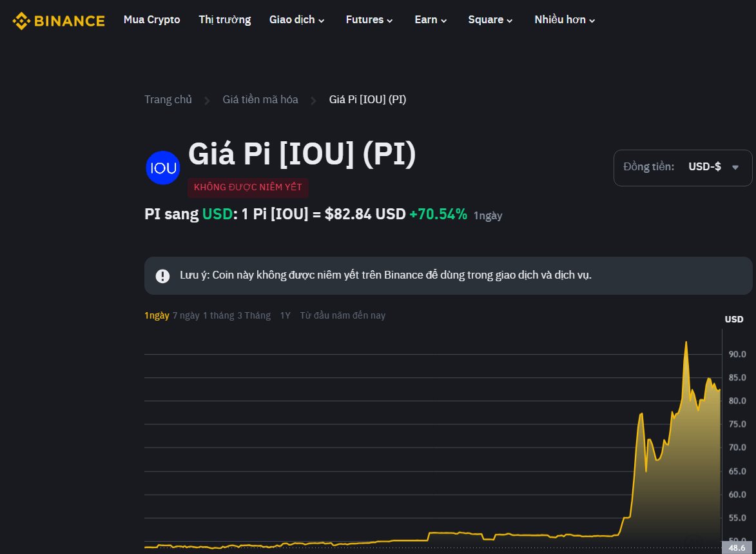Switch chart to 1 tháng range

(218, 315)
